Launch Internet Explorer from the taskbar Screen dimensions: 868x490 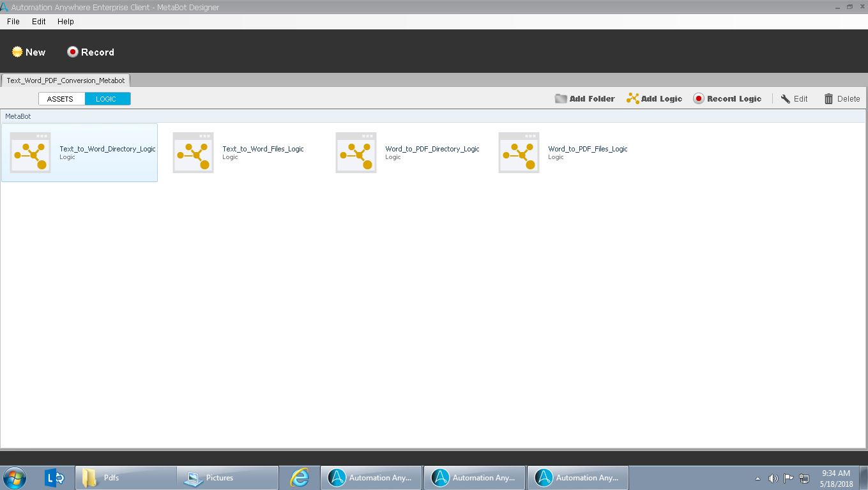pos(299,478)
